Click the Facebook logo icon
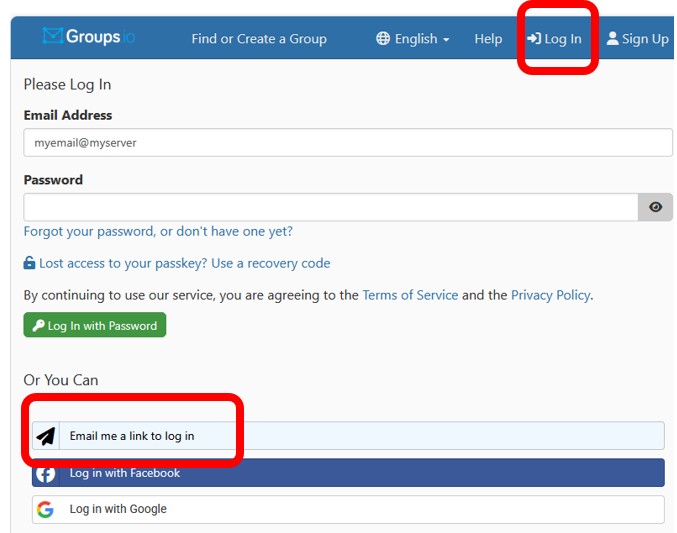This screenshot has height=533, width=677. click(45, 473)
